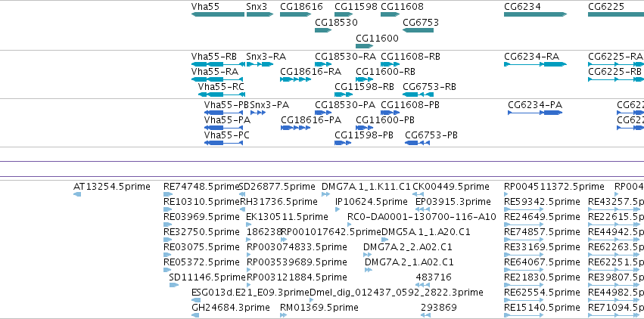Select the Snx3-PA protein feature
Viewport: 644px width, 319px height.
pyautogui.click(x=258, y=113)
